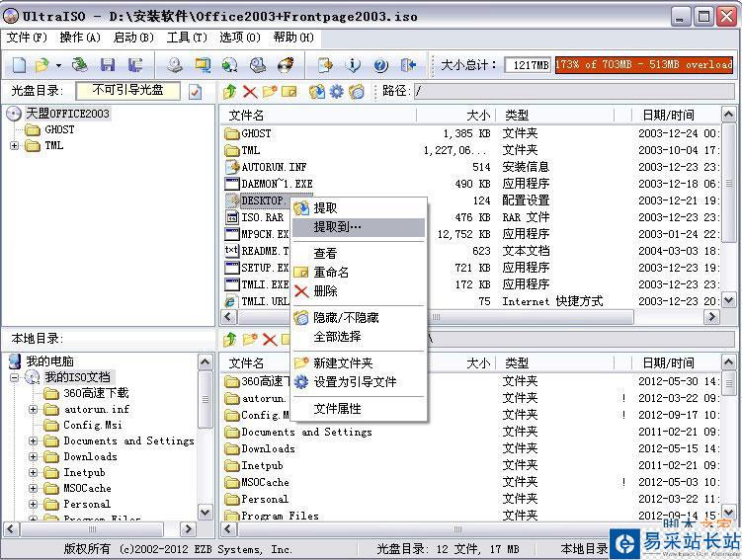Image resolution: width=742 pixels, height=560 pixels.
Task: Choose 文件属性 from context menu
Action: tap(359, 409)
